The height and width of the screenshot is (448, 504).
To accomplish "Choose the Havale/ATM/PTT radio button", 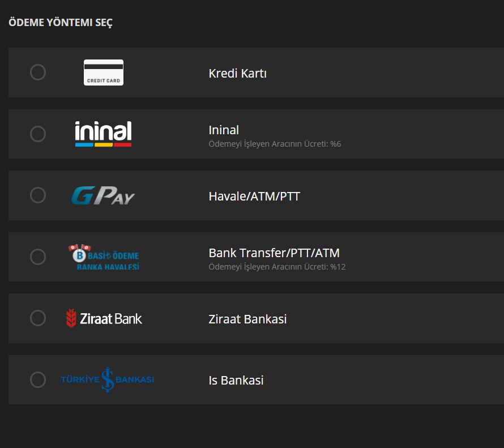I will pos(38,195).
